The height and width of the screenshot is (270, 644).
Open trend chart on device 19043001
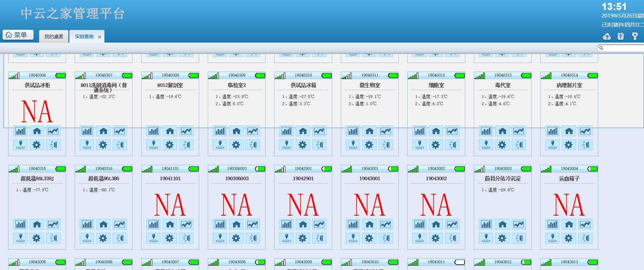[x=386, y=225]
